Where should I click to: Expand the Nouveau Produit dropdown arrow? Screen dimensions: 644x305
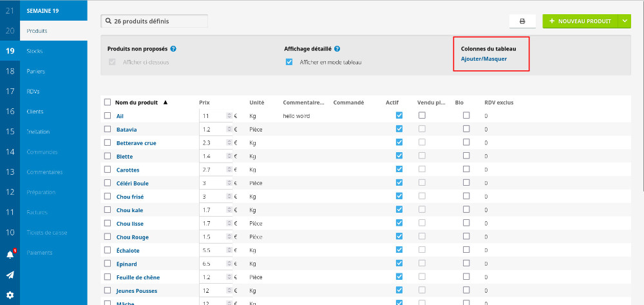[x=625, y=21]
